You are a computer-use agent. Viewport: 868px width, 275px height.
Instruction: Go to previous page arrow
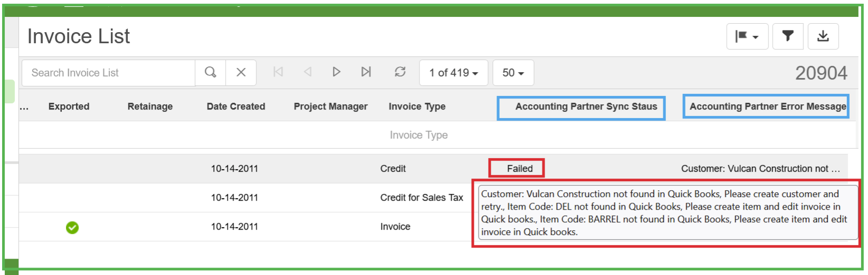coord(308,72)
